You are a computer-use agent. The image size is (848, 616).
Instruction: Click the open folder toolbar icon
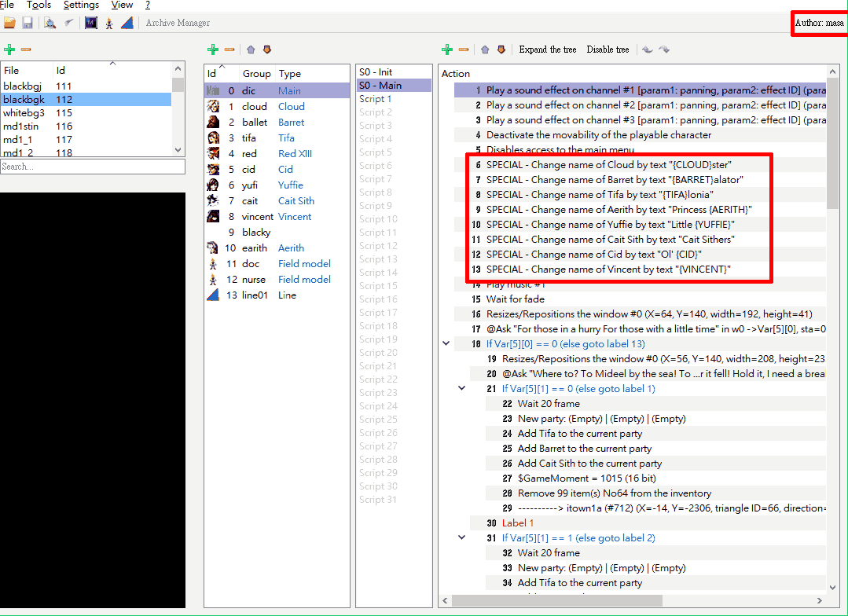pyautogui.click(x=9, y=23)
